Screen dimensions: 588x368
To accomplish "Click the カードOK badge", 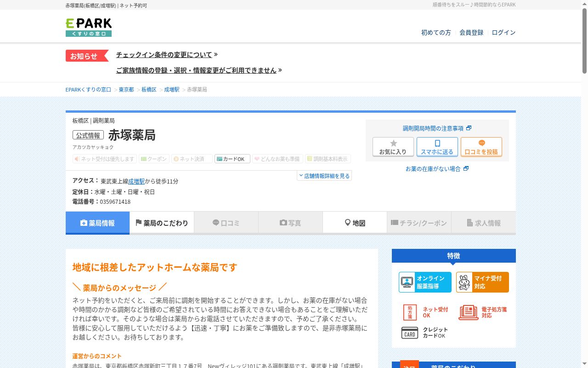I will pyautogui.click(x=232, y=159).
